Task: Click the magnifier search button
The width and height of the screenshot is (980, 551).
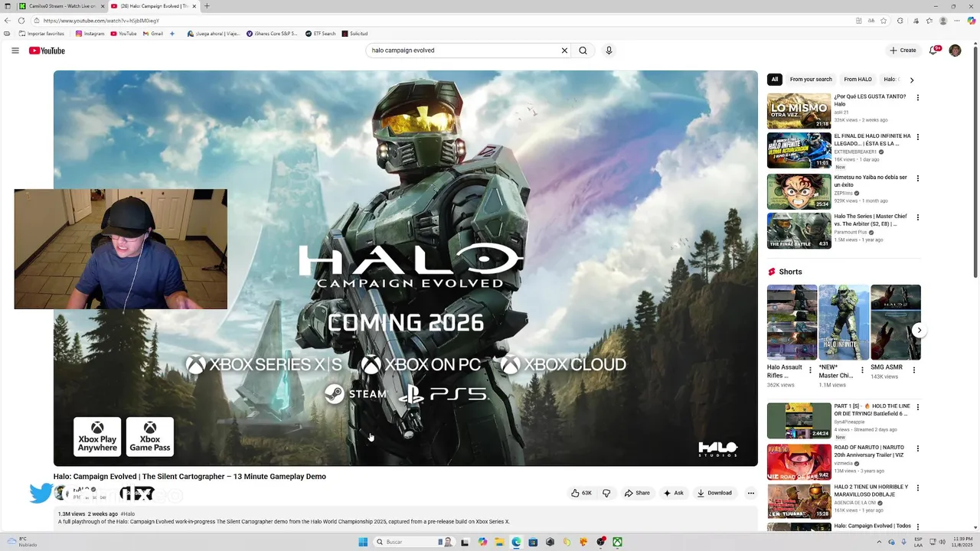Action: click(x=583, y=51)
